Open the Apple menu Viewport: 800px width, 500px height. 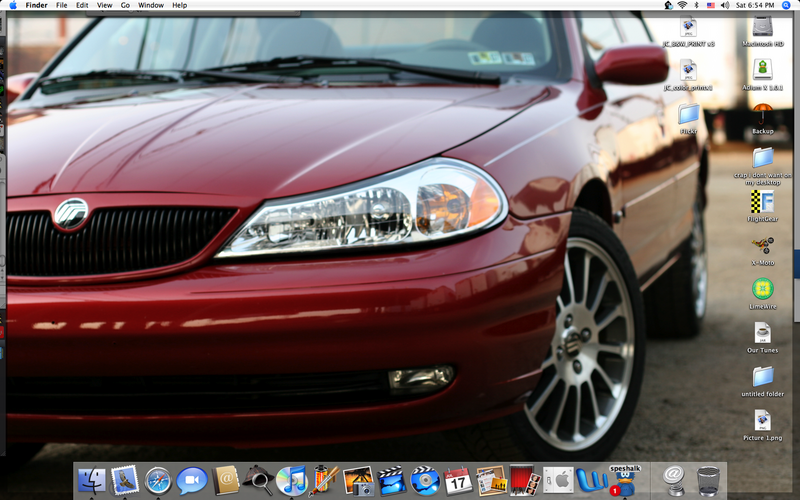tap(13, 5)
